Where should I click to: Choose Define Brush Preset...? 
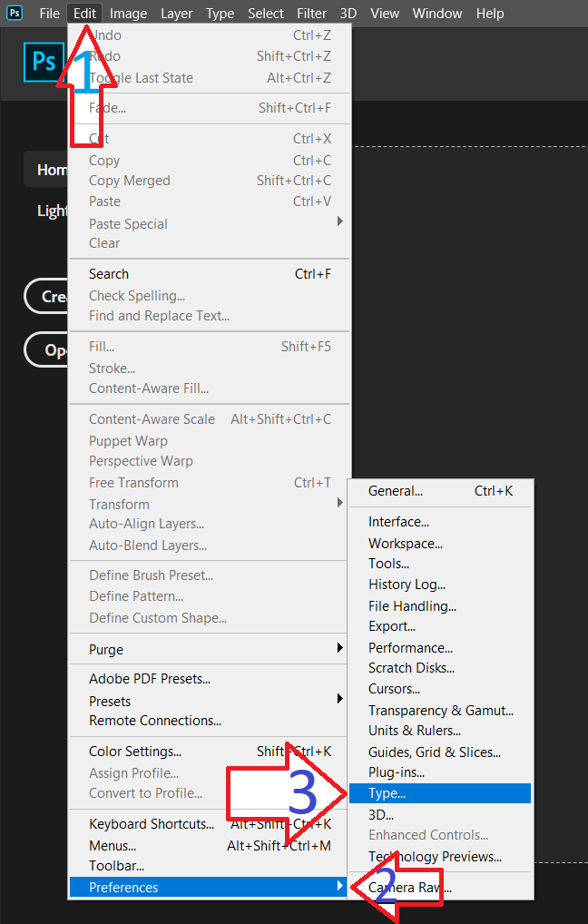[x=210, y=575]
